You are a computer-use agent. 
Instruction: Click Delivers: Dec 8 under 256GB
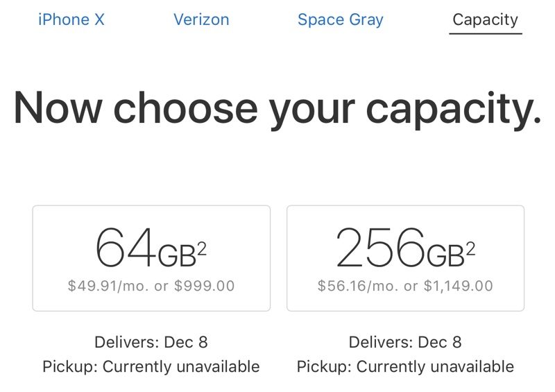pos(405,342)
